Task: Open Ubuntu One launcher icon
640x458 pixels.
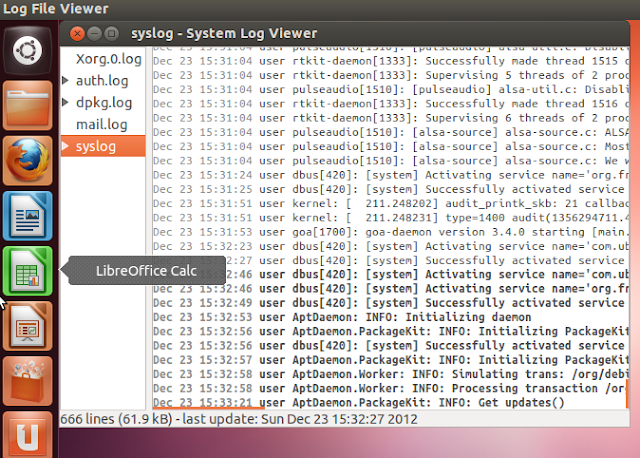Action: (27, 434)
